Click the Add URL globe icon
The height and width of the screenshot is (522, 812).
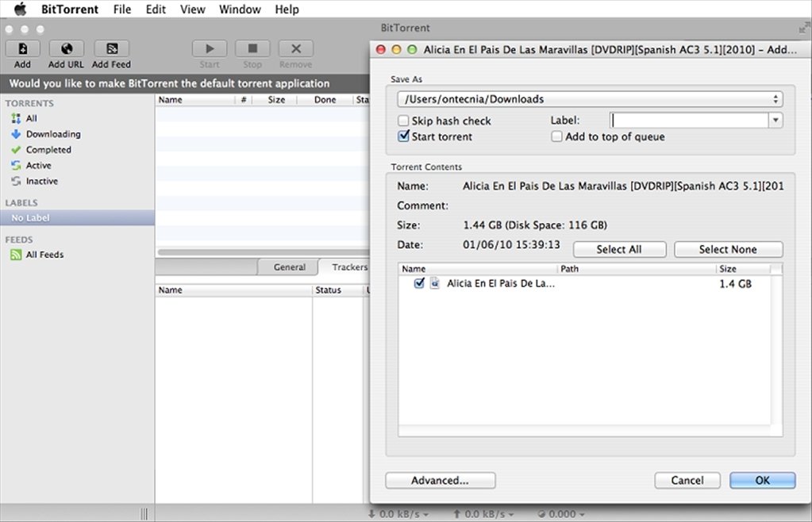[x=67, y=48]
